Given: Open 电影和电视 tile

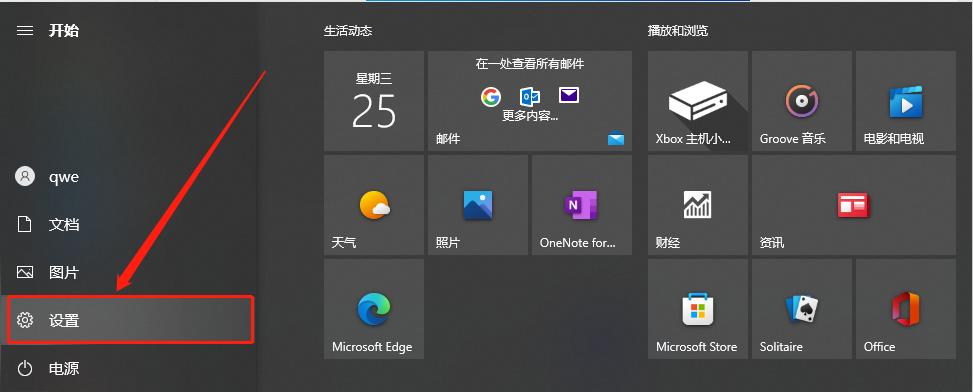Looking at the screenshot, I should point(906,100).
